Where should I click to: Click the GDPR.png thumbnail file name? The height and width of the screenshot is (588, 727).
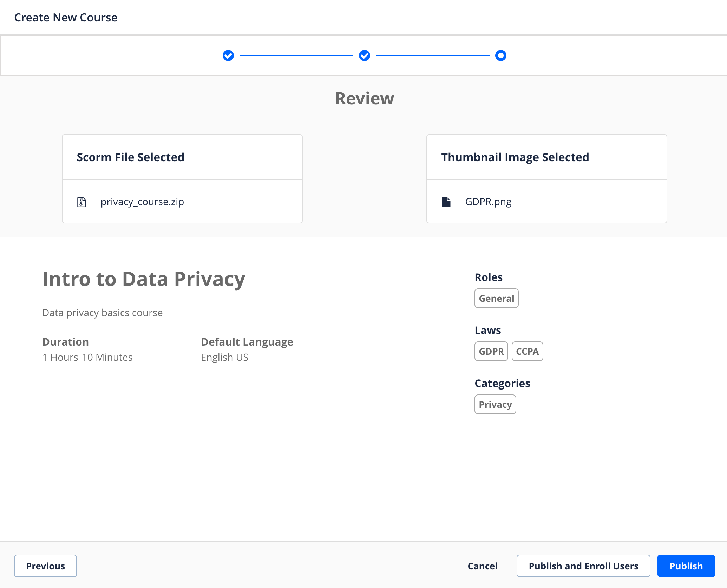[x=488, y=202]
